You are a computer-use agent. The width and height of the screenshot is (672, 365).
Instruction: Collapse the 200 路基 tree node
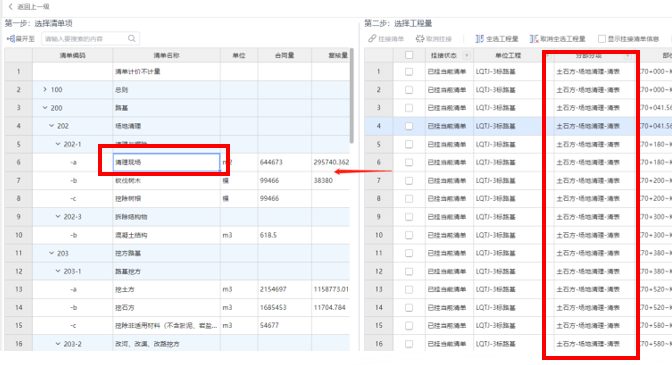[x=45, y=108]
